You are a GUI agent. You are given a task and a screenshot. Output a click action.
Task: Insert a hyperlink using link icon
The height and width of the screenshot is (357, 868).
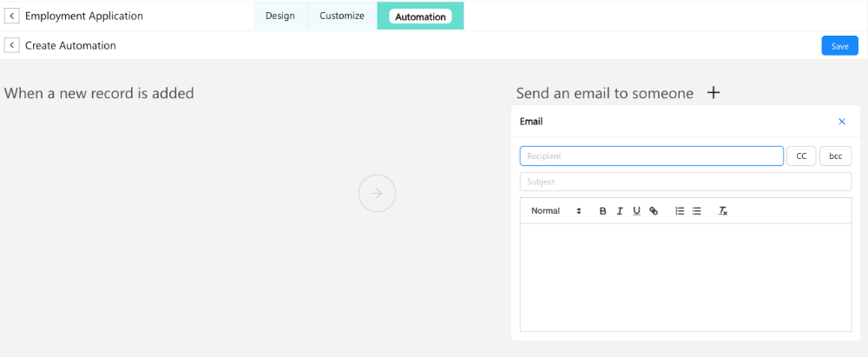(x=654, y=211)
